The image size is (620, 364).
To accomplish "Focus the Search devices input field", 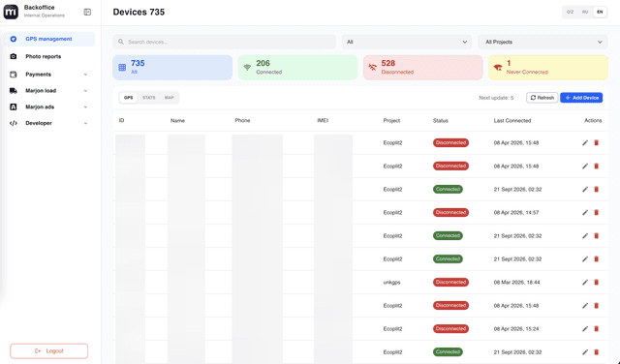I will (224, 42).
